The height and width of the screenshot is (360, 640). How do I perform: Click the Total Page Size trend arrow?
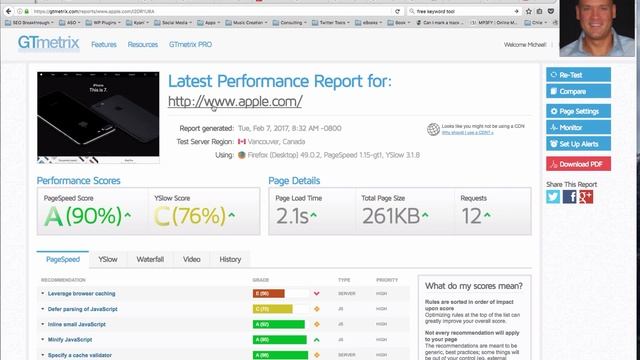click(425, 215)
